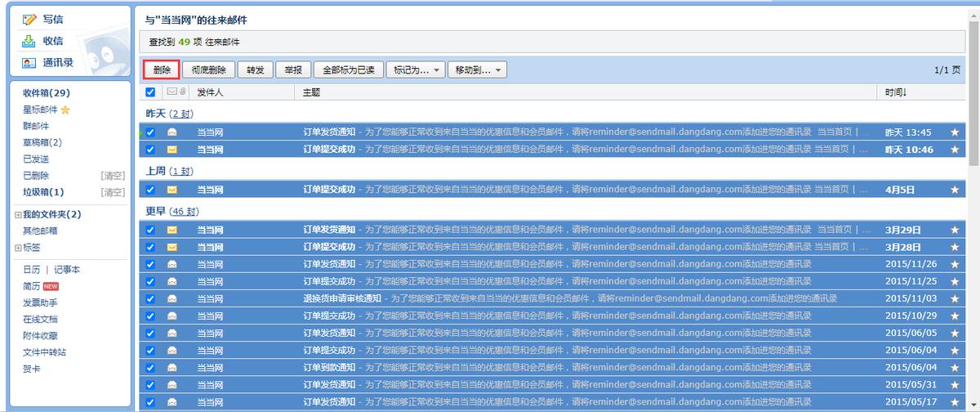Image resolution: width=980 pixels, height=412 pixels.
Task: Click the yellow star beside 星标邮件
Action: coord(65,110)
